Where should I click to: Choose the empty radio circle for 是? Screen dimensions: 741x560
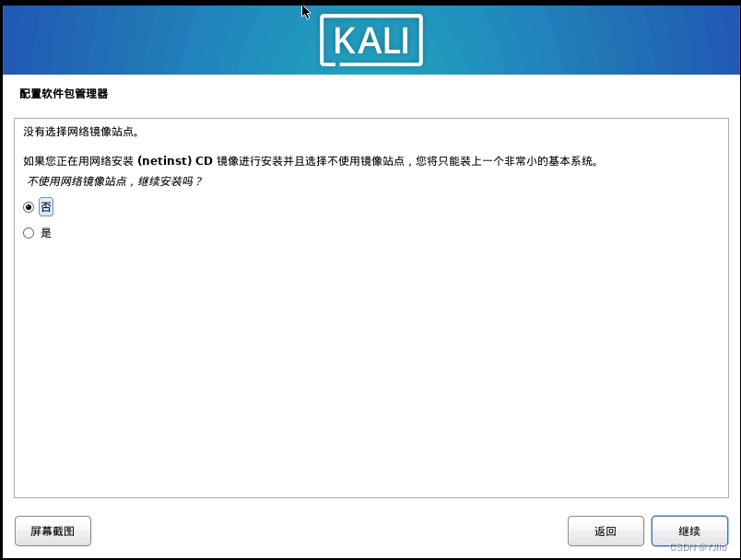click(x=29, y=233)
